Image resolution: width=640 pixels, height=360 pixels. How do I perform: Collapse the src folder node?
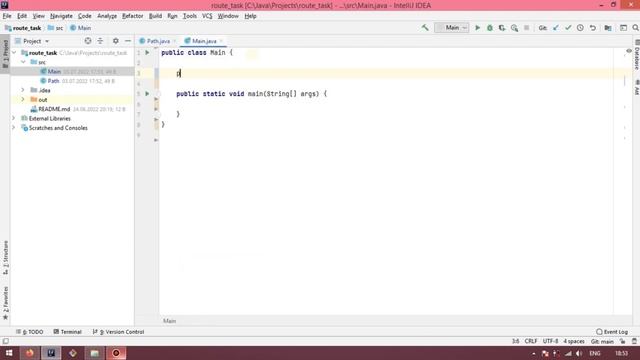click(x=23, y=62)
